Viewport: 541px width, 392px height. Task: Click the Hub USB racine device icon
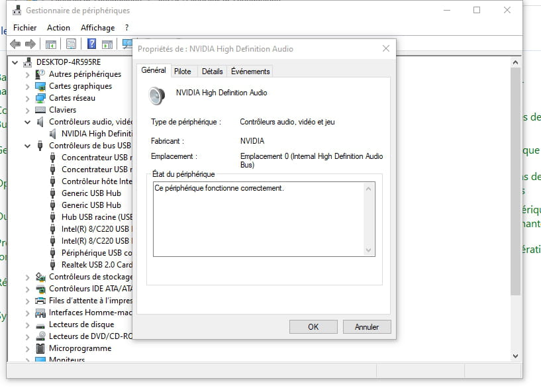coord(53,217)
